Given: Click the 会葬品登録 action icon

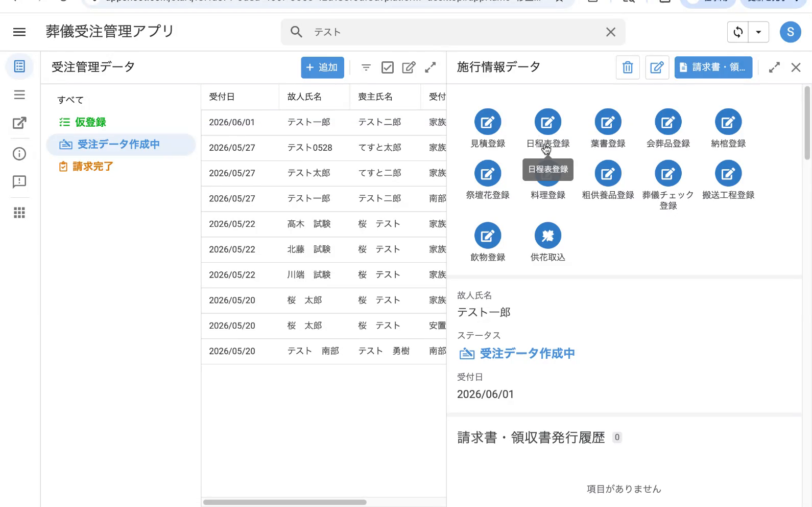Looking at the screenshot, I should pos(668,122).
